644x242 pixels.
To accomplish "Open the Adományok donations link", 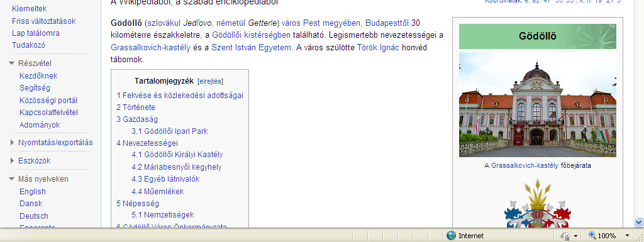I will tap(40, 124).
